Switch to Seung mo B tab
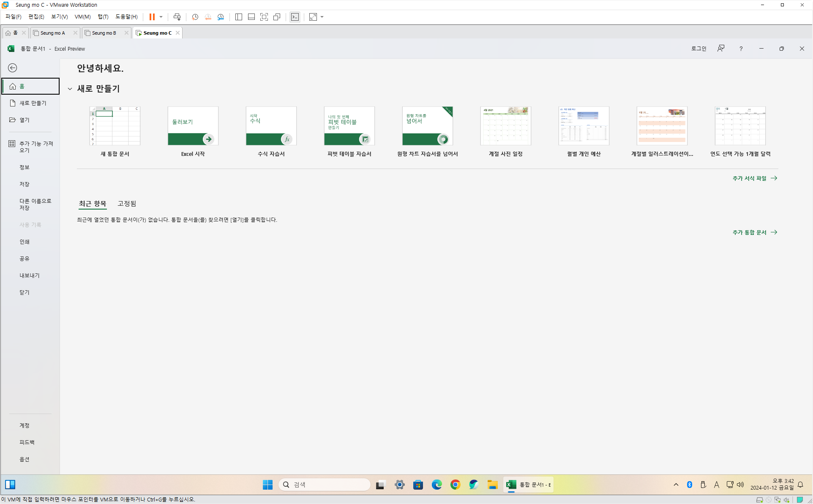 click(104, 33)
